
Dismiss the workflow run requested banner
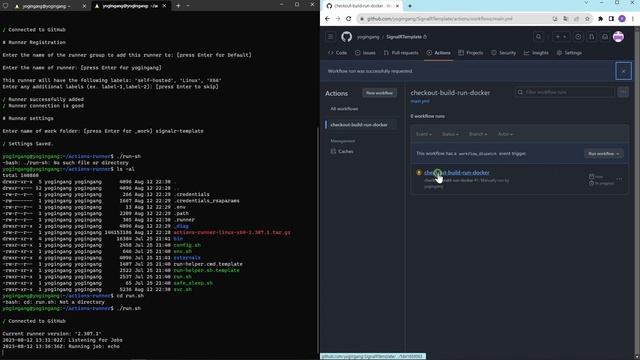[623, 71]
